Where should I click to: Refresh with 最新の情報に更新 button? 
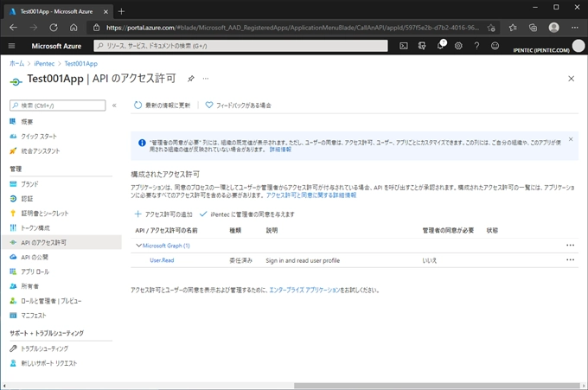[x=163, y=105]
